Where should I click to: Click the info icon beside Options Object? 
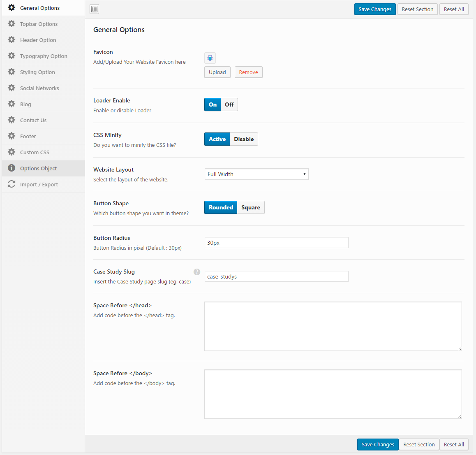(12, 168)
